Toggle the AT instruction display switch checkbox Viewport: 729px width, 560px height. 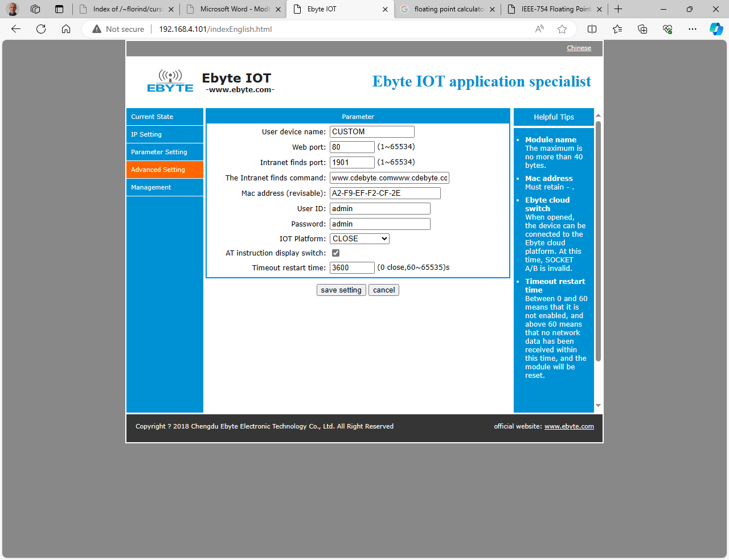335,253
